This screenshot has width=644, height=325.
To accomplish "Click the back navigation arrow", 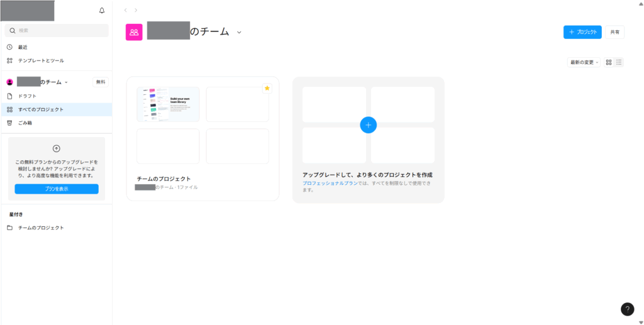I will (x=126, y=10).
